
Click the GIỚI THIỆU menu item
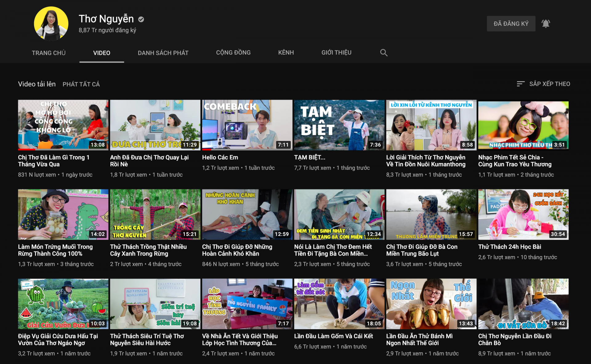coord(336,53)
